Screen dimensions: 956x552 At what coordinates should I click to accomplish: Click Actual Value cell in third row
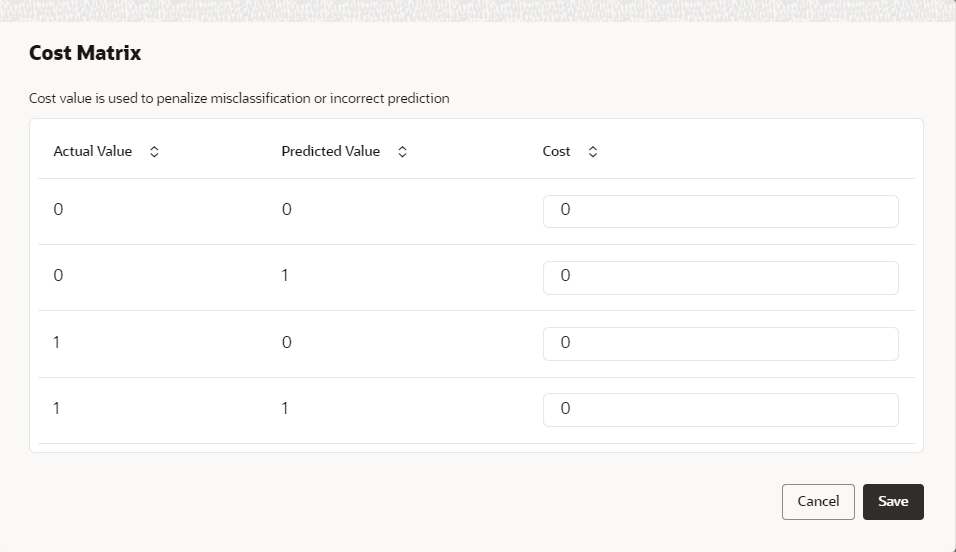point(57,343)
